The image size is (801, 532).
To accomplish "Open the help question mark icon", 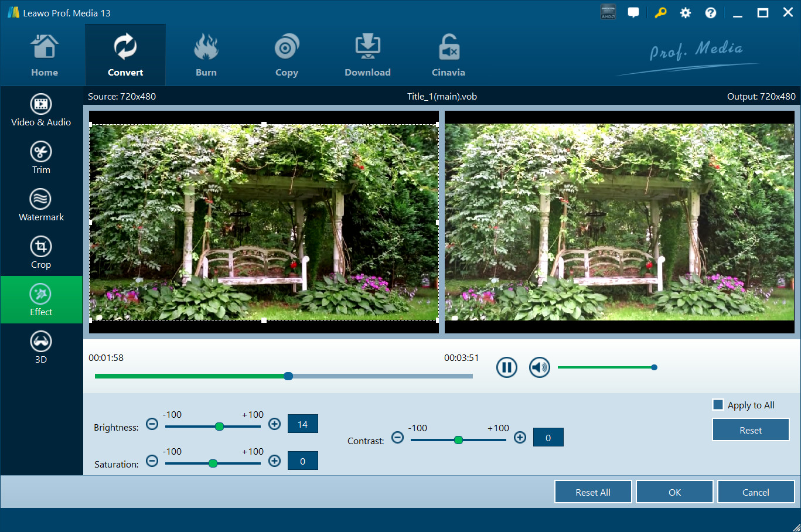I will pyautogui.click(x=710, y=13).
